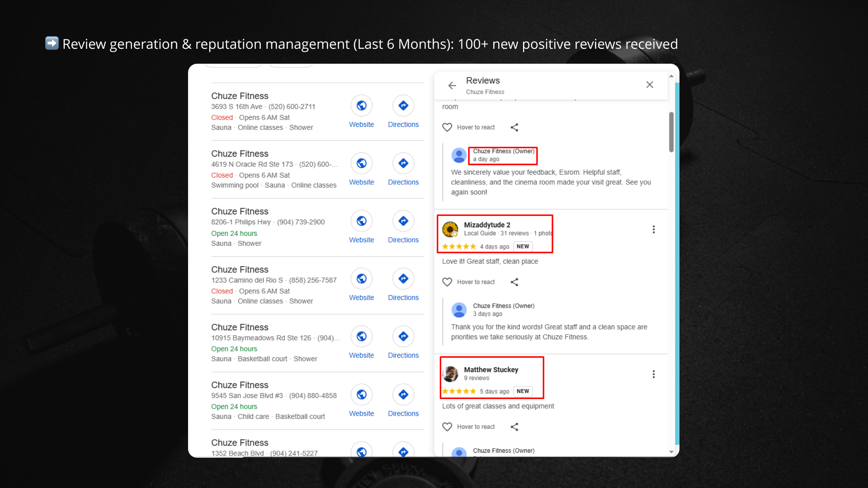Viewport: 868px width, 488px height.
Task: Click the owner avatar on the 3 days ago reply
Action: (459, 310)
